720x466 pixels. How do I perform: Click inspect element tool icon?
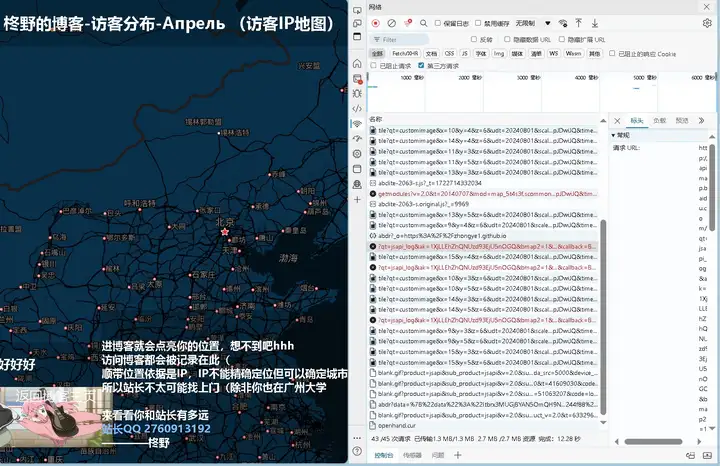point(357,10)
